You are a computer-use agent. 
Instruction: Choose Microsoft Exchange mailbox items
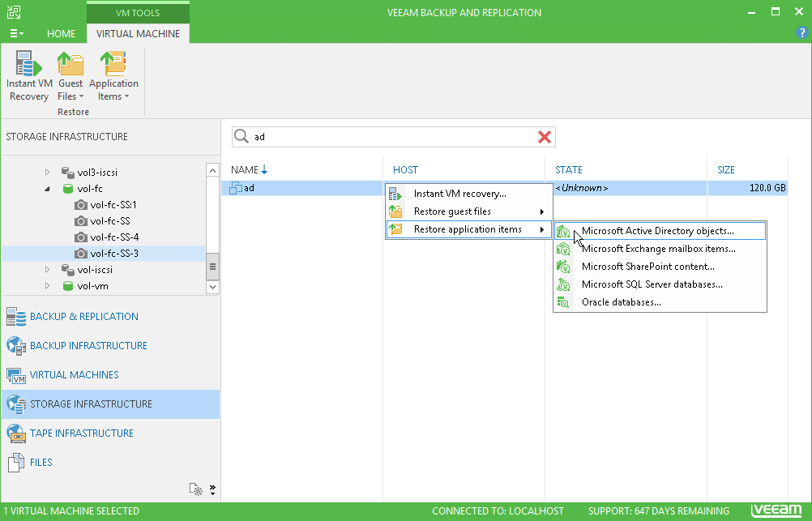tap(660, 249)
